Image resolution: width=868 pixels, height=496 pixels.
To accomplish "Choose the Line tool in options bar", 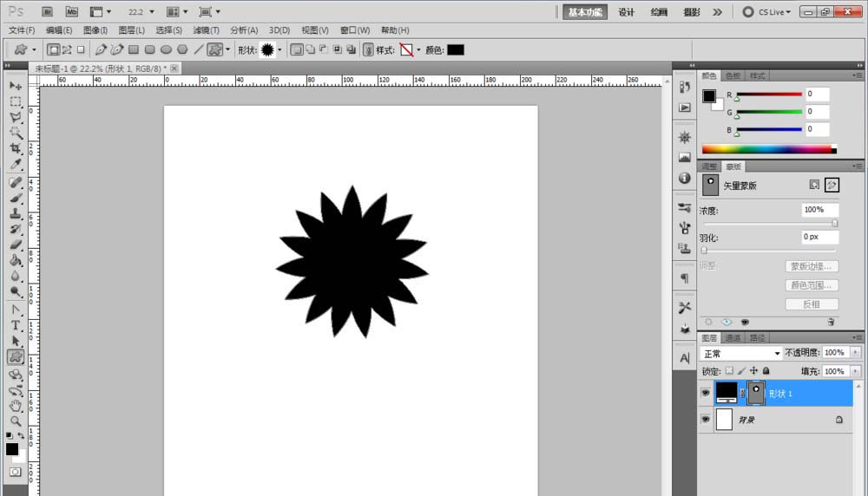I will (x=198, y=49).
